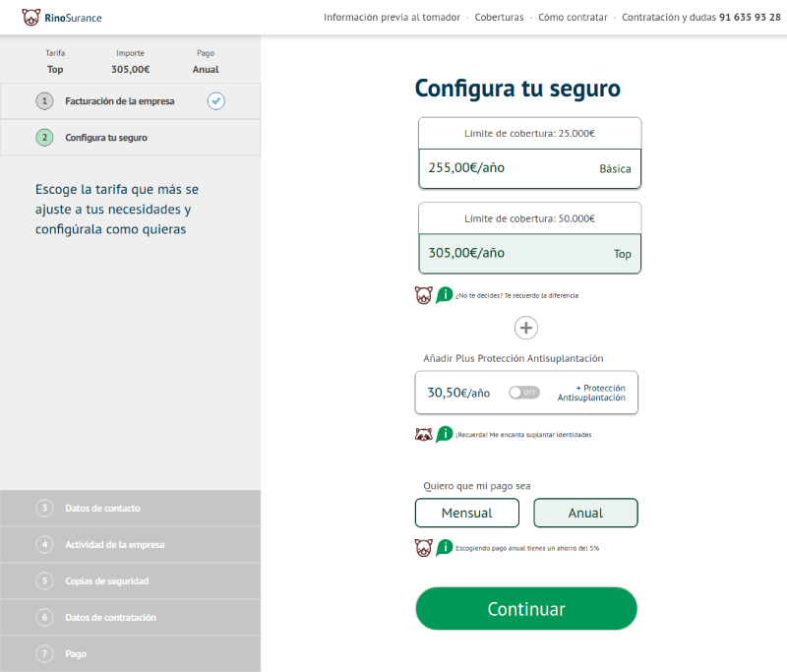The height and width of the screenshot is (672, 787).
Task: Click raccoon mascot icon beside '¡Recuerda!'
Action: pos(424,434)
